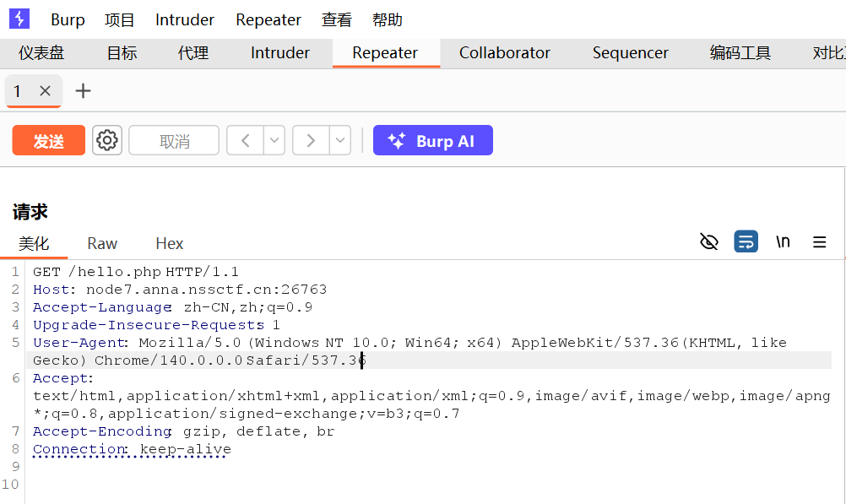Go back to previous request arrow
Viewport: 846px width, 504px height.
(x=246, y=140)
